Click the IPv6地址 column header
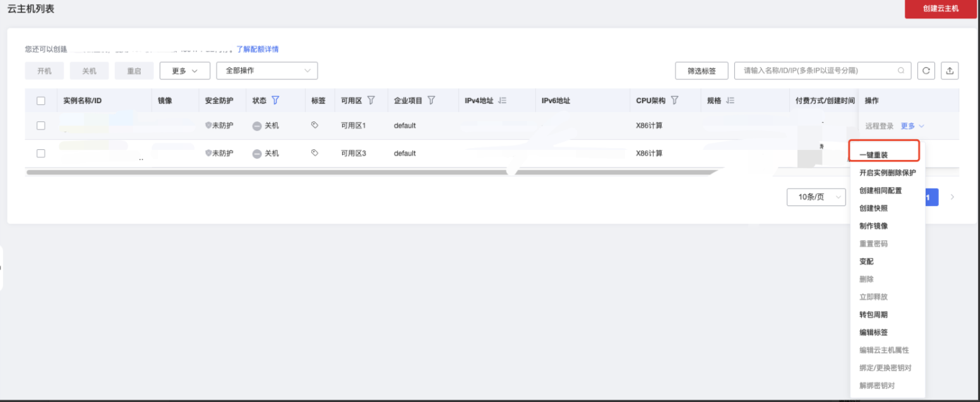The height and width of the screenshot is (402, 980). click(556, 100)
